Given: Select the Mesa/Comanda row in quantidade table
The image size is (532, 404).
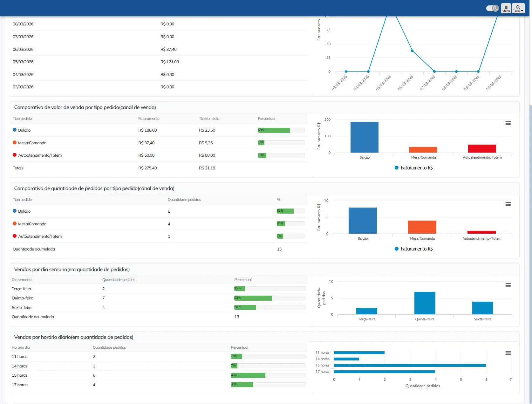Looking at the screenshot, I should click(x=159, y=224).
